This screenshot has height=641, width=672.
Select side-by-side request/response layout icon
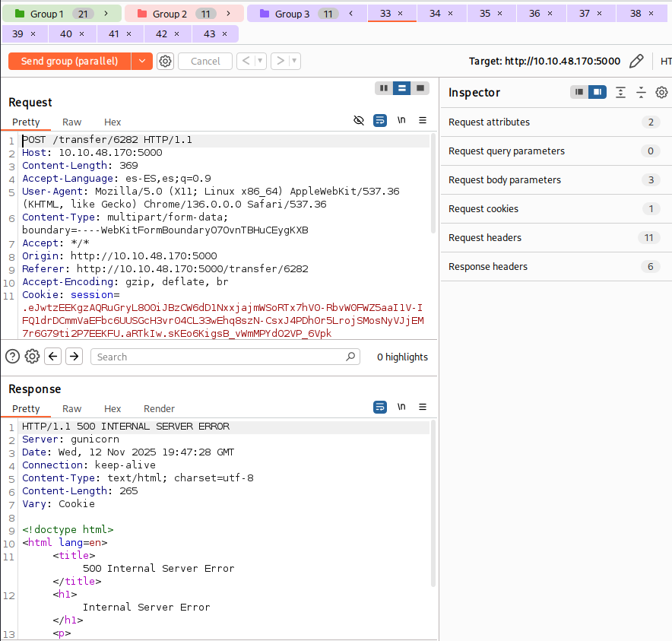[x=384, y=88]
